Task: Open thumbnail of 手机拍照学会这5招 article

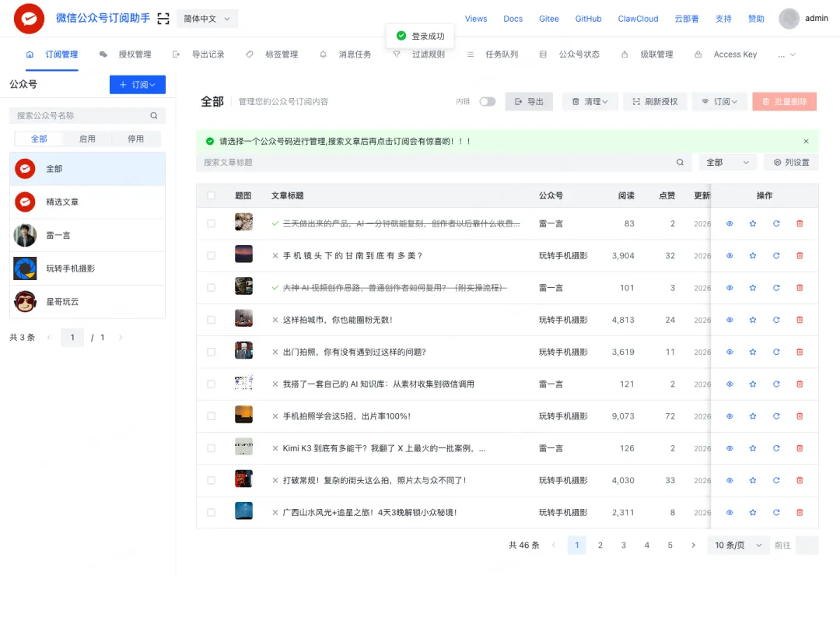Action: click(x=243, y=415)
